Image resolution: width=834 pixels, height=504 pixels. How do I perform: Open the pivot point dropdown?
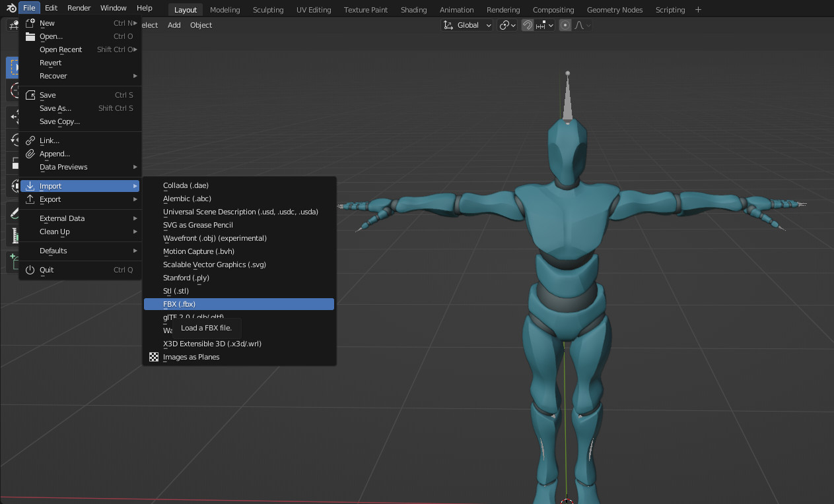(507, 24)
